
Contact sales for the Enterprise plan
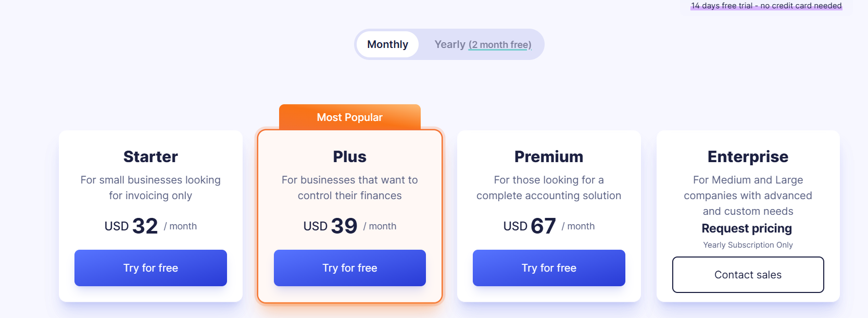(x=748, y=275)
